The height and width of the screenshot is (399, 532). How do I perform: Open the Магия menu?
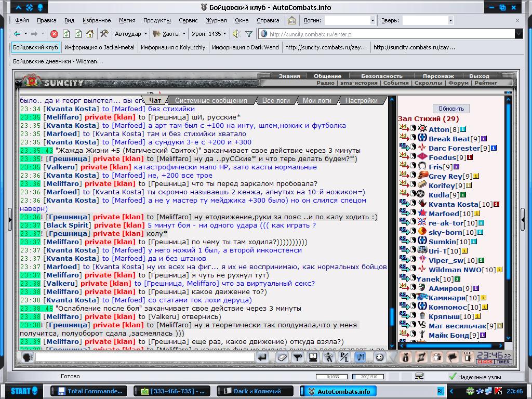(127, 20)
